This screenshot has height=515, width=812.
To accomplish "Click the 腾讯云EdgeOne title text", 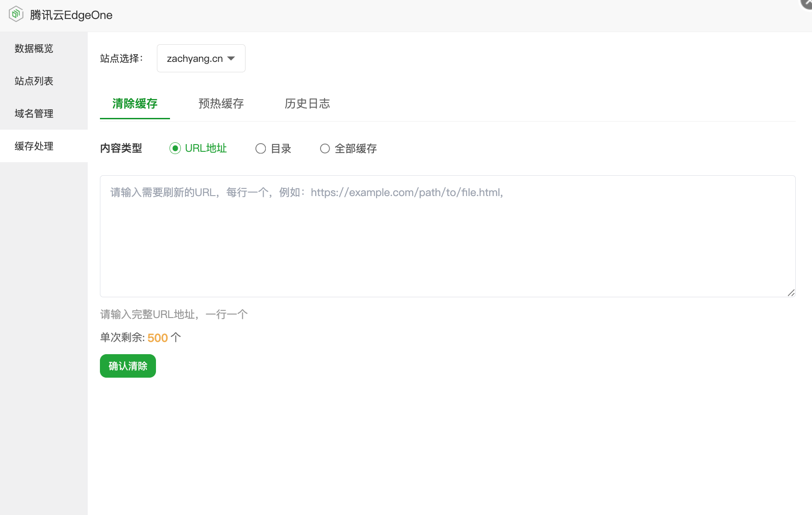I will (71, 15).
